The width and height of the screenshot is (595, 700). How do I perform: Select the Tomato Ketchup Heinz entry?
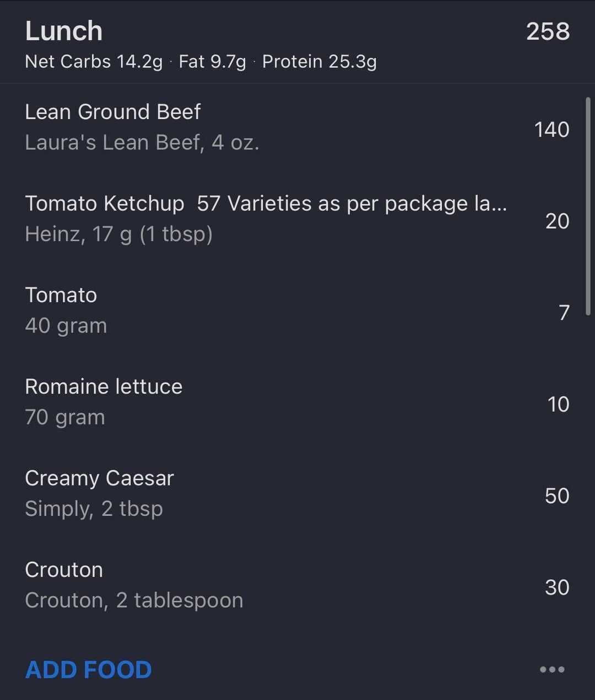click(x=264, y=218)
